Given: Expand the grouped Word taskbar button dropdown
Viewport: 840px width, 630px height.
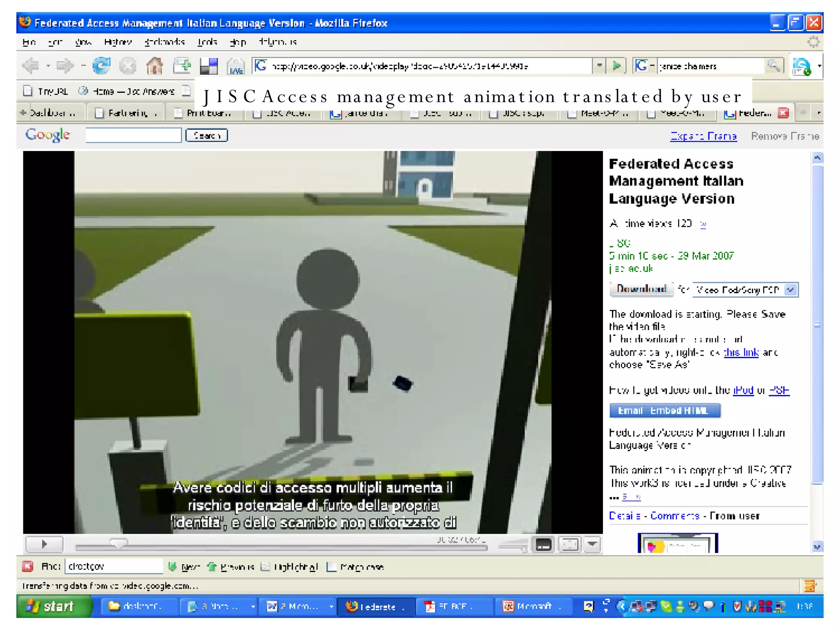Looking at the screenshot, I should point(331,606).
